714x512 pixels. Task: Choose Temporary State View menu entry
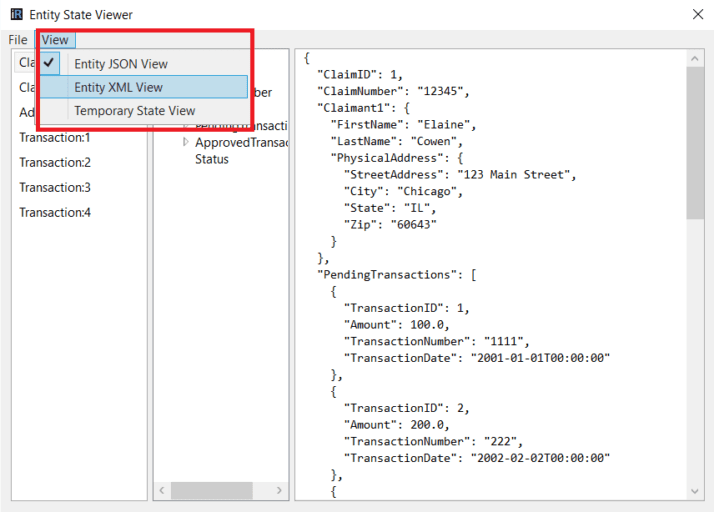tap(134, 111)
